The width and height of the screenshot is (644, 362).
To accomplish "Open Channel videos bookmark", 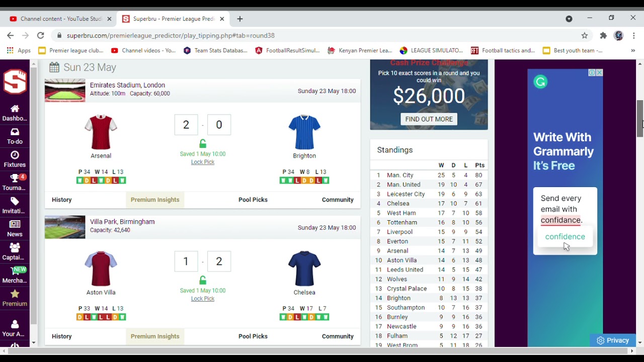I will pyautogui.click(x=144, y=50).
